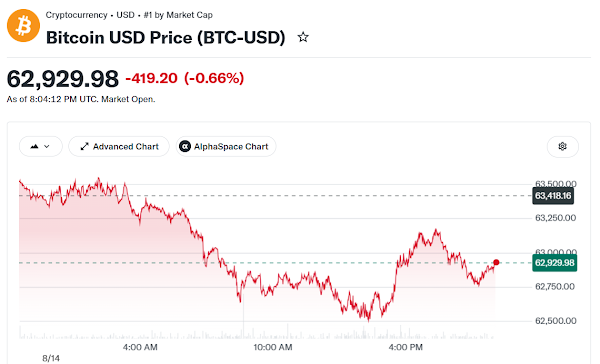Click the AlphaSpace logo icon
The width and height of the screenshot is (600, 364).
185,147
